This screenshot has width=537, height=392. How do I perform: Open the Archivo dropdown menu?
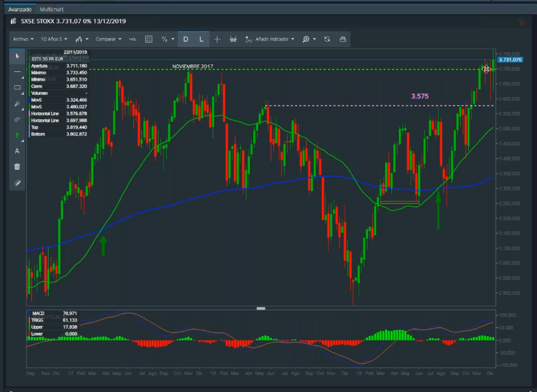(23, 39)
